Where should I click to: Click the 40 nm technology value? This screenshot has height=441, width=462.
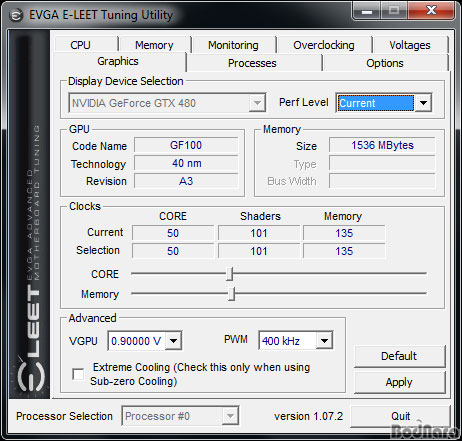(186, 163)
